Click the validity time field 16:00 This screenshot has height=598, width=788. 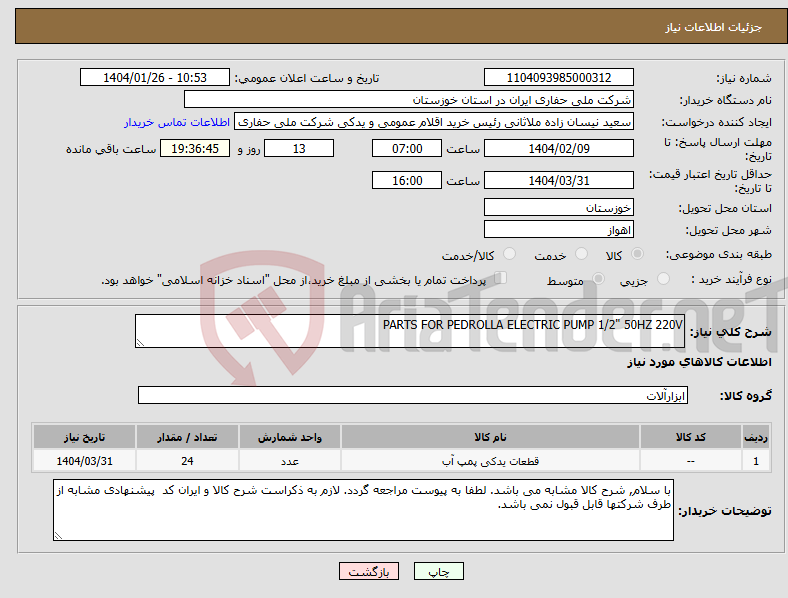point(407,180)
